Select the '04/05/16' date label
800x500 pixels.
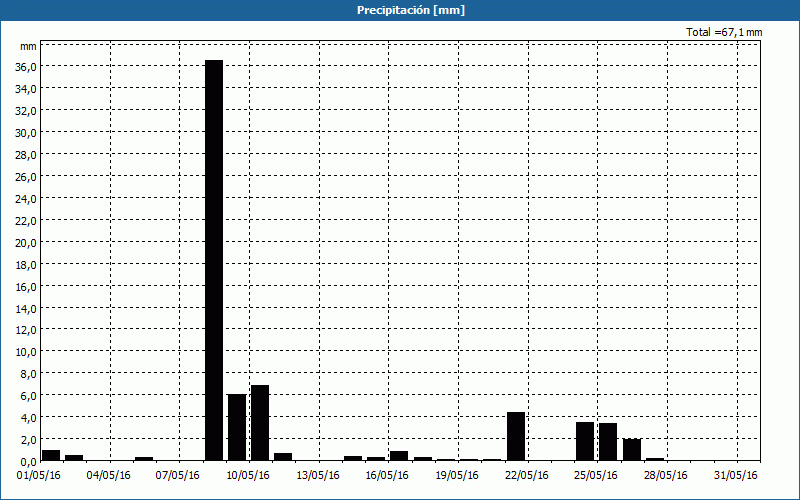109,476
